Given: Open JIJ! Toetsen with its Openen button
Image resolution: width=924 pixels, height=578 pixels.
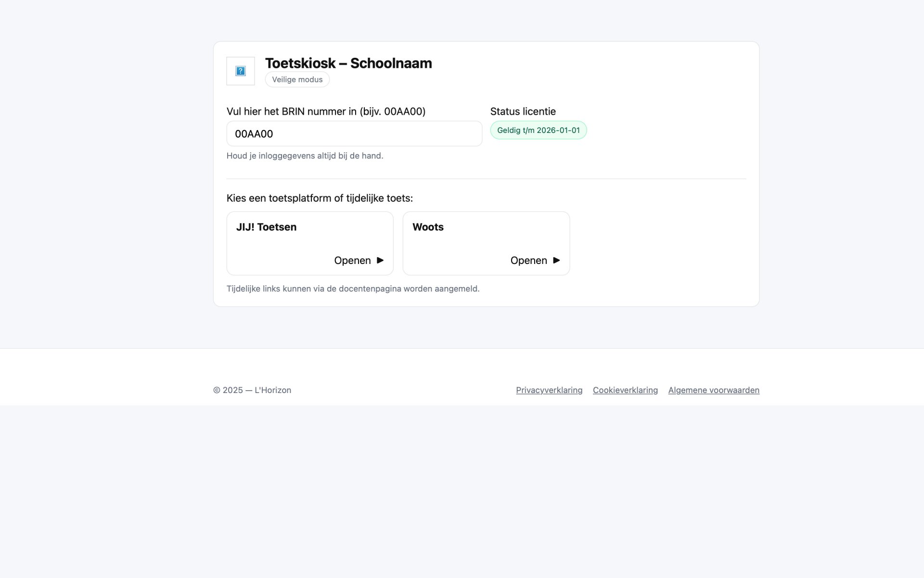Looking at the screenshot, I should tap(359, 260).
